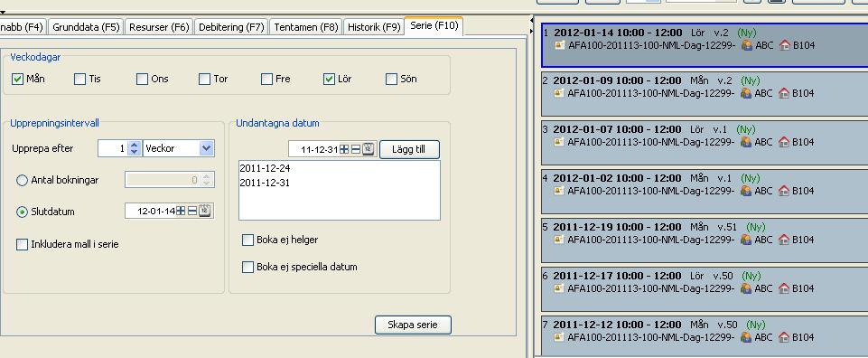Click minus icon in Undantagna datum field
Image resolution: width=868 pixels, height=358 pixels.
point(355,149)
